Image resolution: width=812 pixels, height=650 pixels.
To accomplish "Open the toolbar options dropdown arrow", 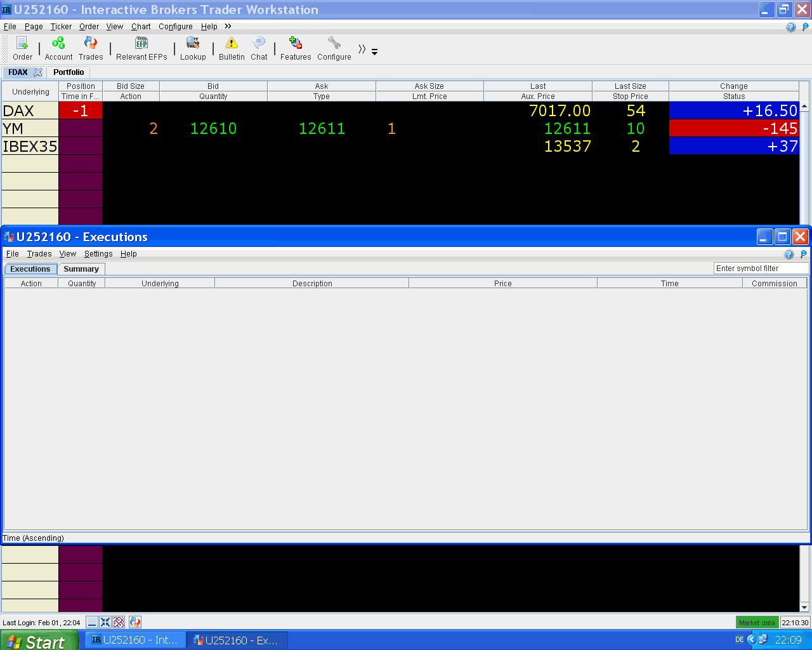I will (374, 52).
